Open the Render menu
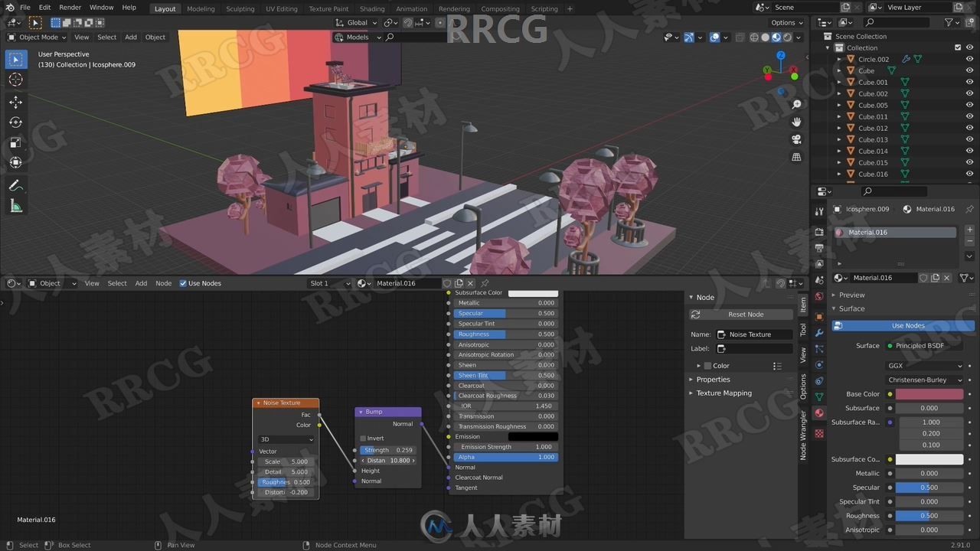Image resolution: width=980 pixels, height=551 pixels. coord(70,8)
